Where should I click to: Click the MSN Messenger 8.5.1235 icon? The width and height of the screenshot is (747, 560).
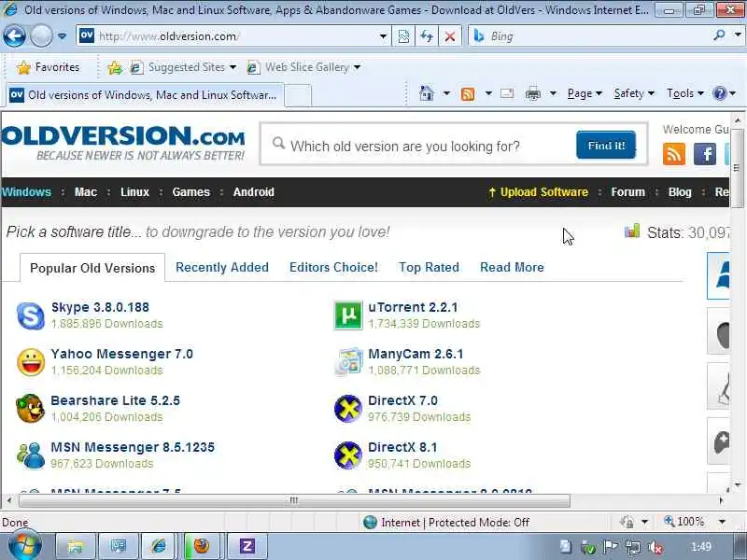tap(31, 455)
